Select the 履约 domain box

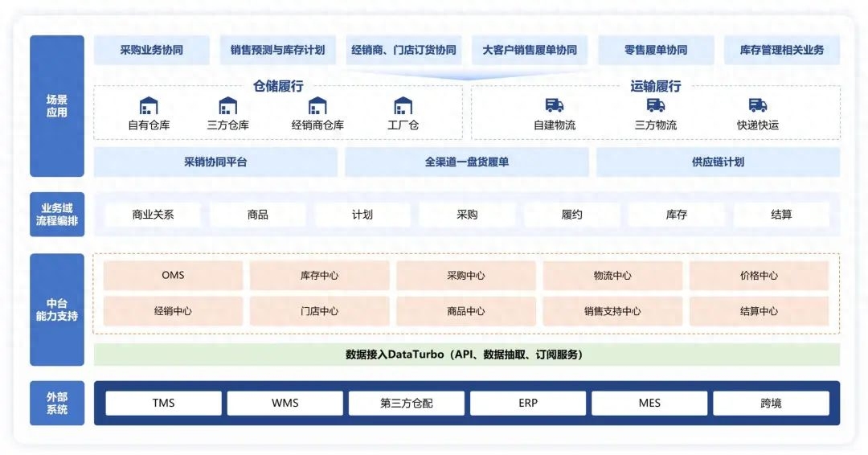pyautogui.click(x=572, y=214)
